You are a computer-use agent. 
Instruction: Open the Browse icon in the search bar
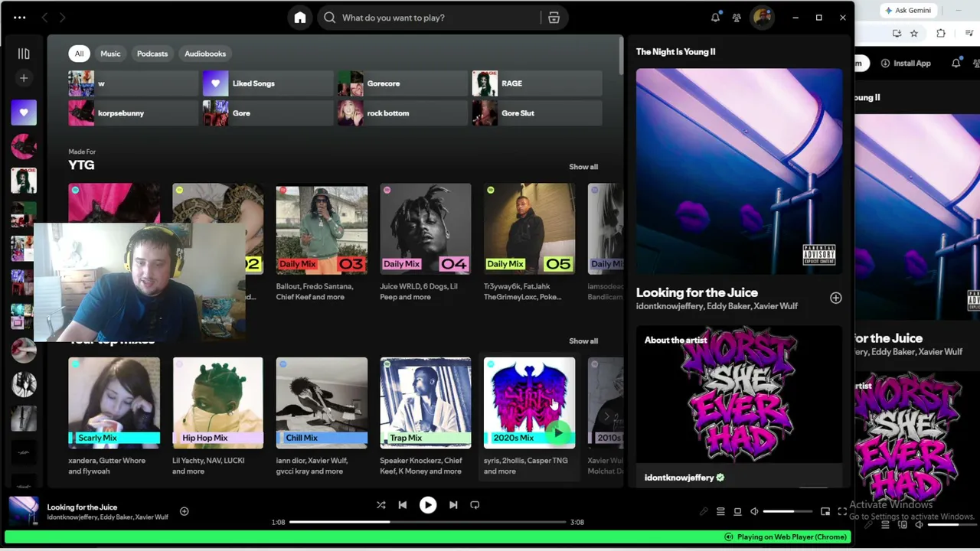554,18
